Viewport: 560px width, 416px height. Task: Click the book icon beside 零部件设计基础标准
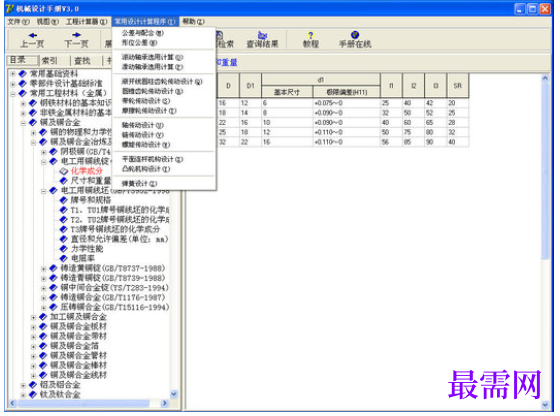click(x=23, y=84)
